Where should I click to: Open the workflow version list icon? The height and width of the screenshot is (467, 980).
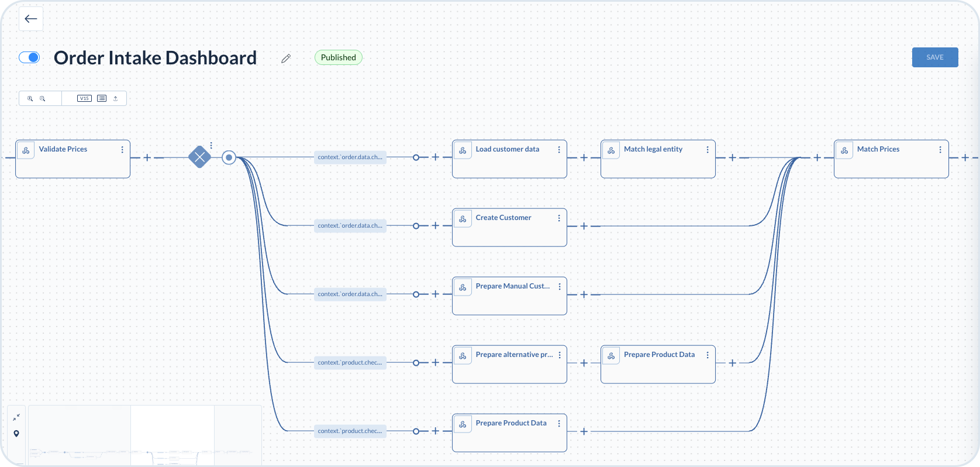pos(101,98)
